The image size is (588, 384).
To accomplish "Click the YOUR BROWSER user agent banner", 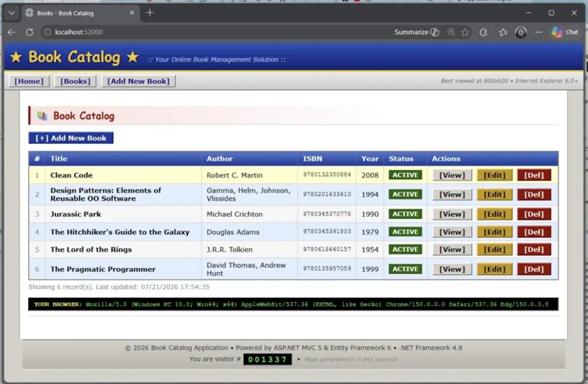I will 293,304.
